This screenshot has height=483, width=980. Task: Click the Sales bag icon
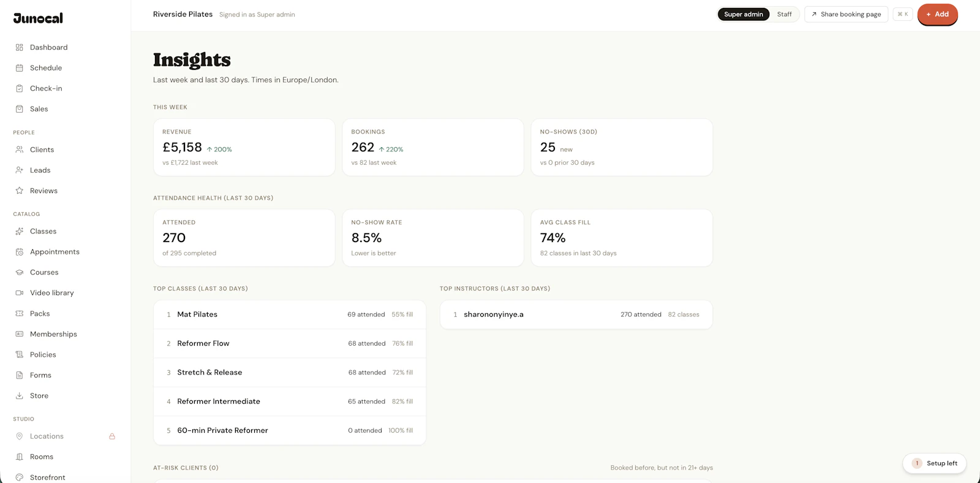click(20, 109)
